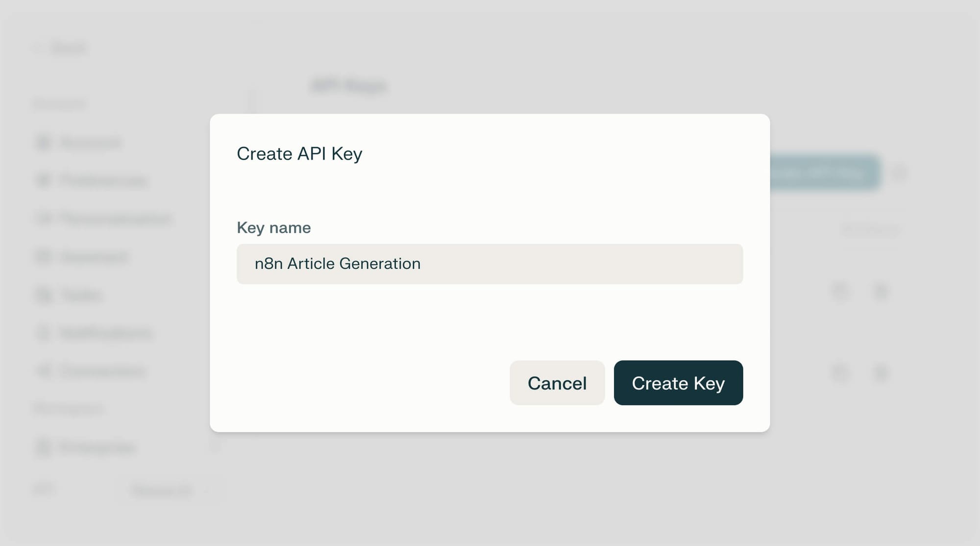
Task: Click the copy icon in the second key row
Action: tap(841, 372)
